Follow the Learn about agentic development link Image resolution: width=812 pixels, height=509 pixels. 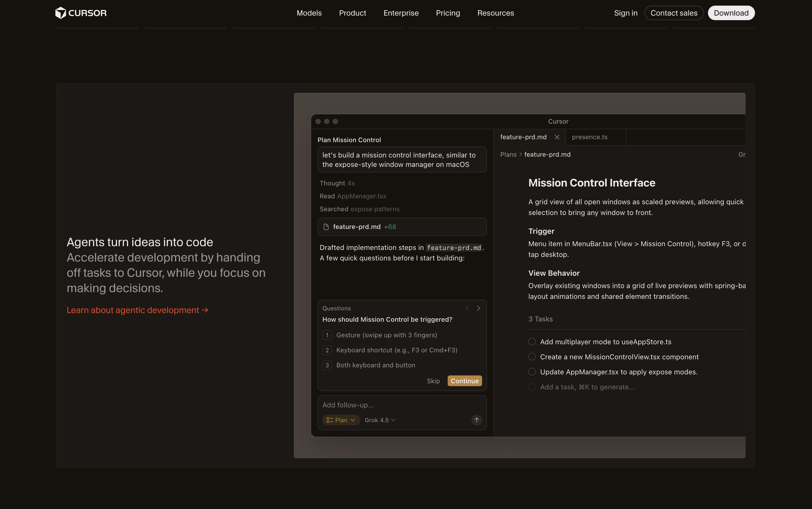point(137,310)
